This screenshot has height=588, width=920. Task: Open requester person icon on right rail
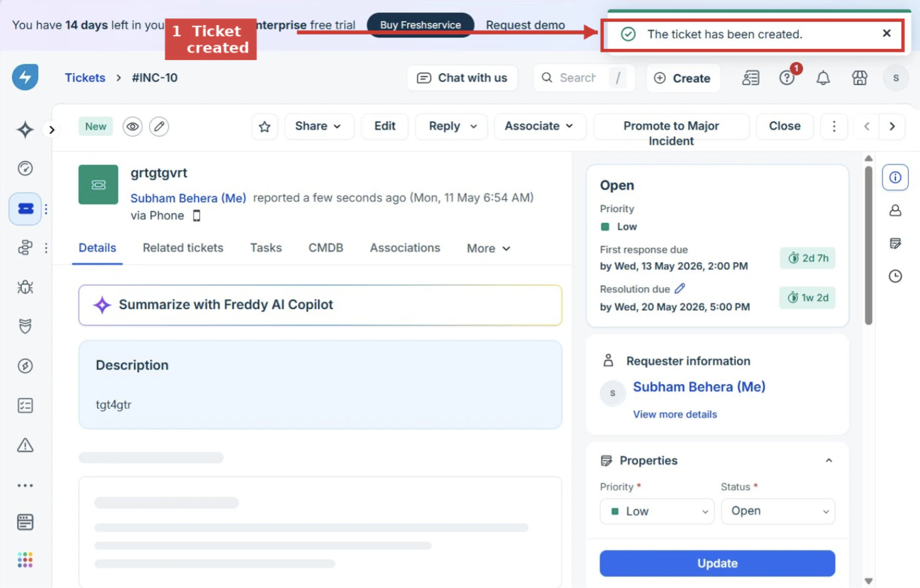coord(896,210)
